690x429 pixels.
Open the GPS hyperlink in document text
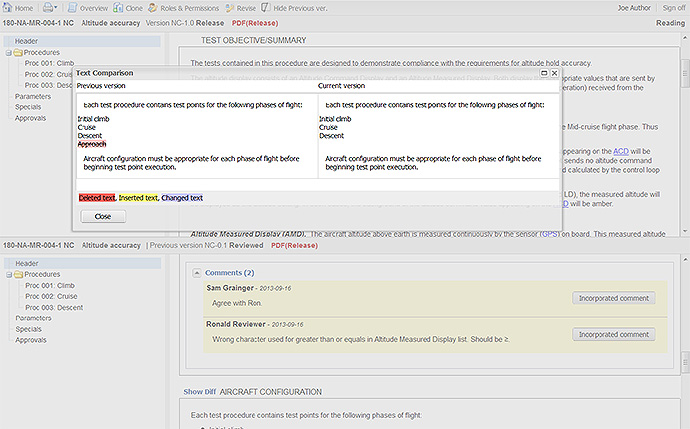tap(550, 234)
